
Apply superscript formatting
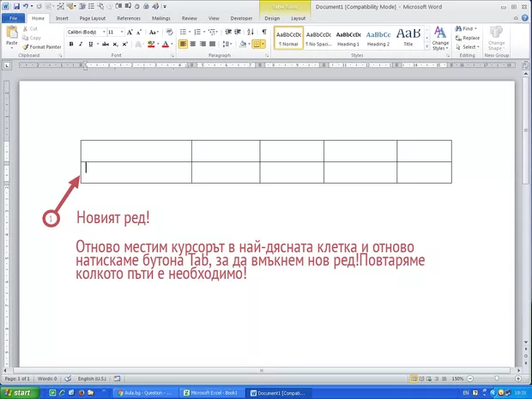tap(125, 44)
